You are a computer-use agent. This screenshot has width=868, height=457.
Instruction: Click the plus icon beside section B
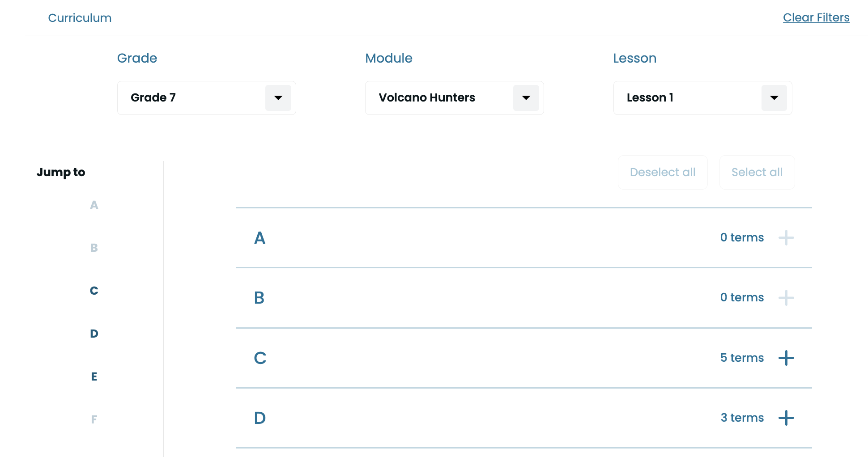pyautogui.click(x=786, y=298)
